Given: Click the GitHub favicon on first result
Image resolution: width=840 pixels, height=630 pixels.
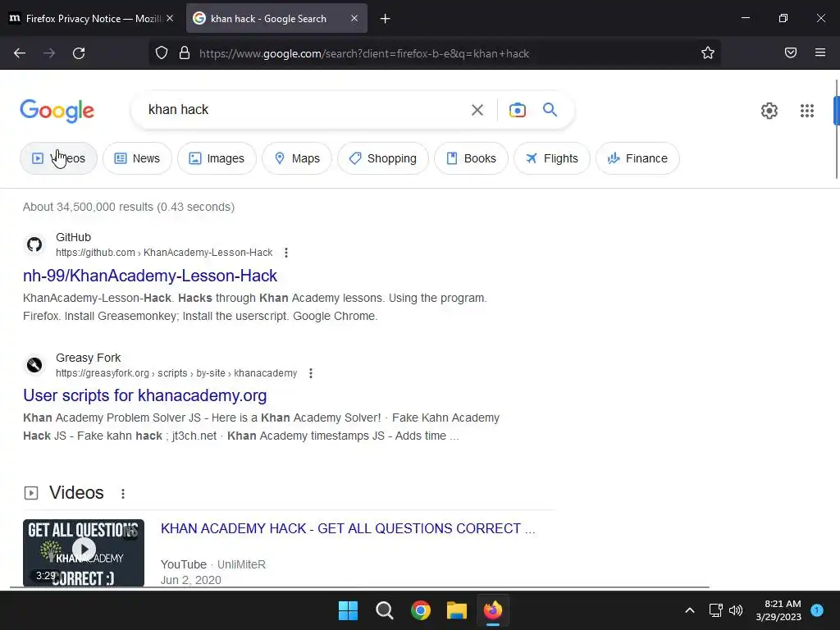Looking at the screenshot, I should [34, 244].
